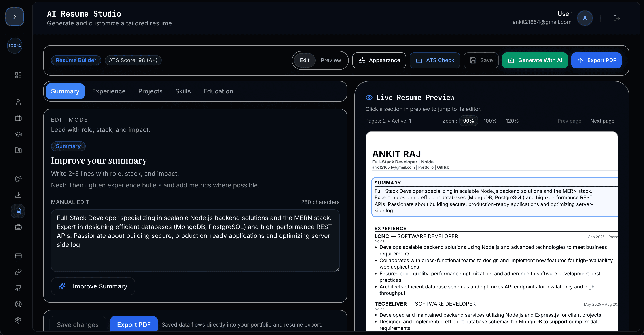
Task: Click the user avatar circle labeled A
Action: [585, 18]
